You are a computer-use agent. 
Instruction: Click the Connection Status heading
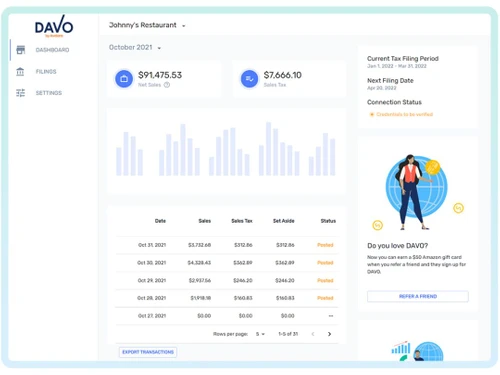(394, 102)
